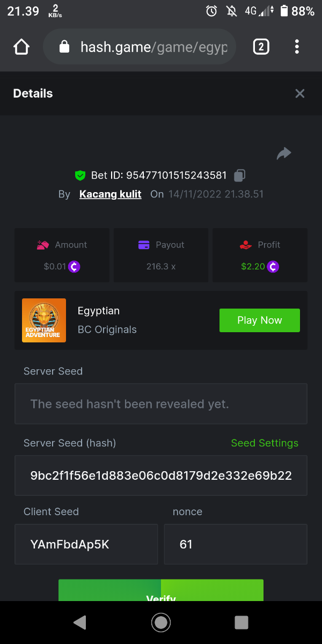
Task: Select the Server Seed hash field
Action: tap(161, 475)
